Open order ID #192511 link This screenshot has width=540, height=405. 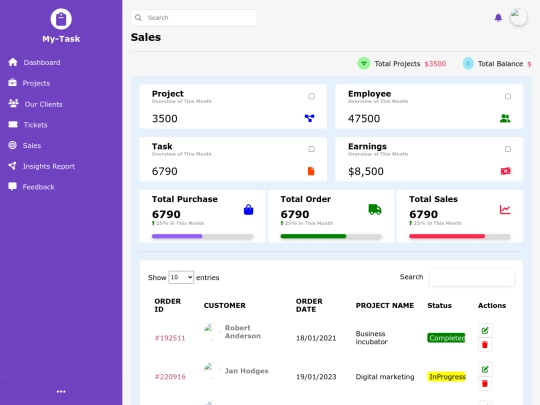coord(170,338)
